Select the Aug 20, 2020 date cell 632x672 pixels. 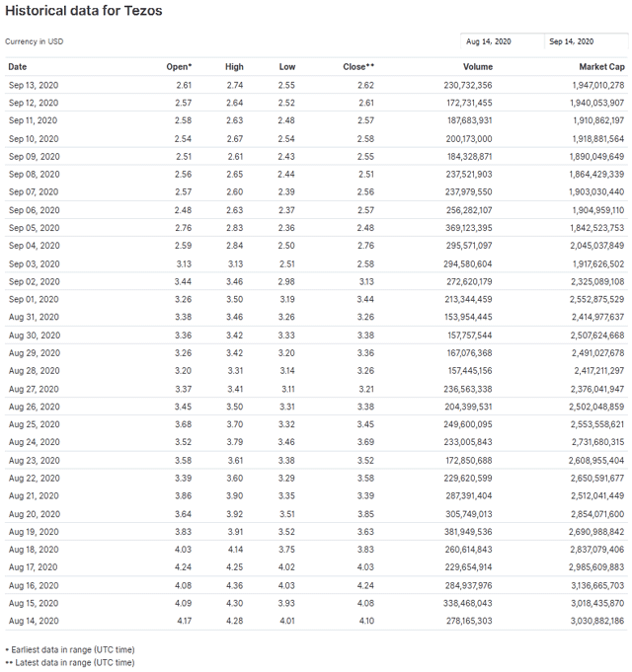[35, 514]
